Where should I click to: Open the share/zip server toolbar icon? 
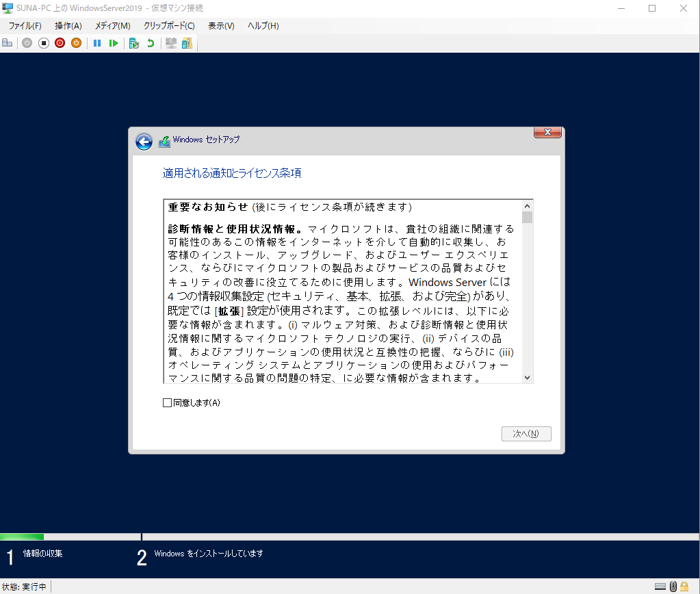click(x=187, y=43)
